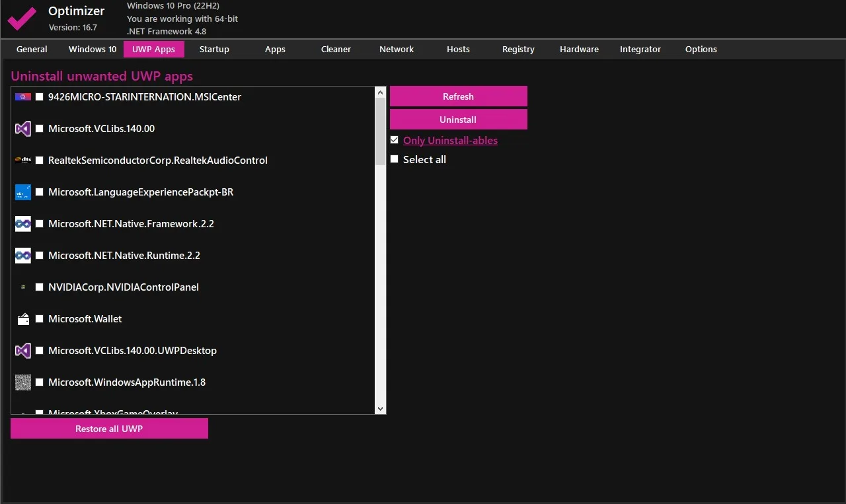Screen dimensions: 846x504
Task: Select the RealtekSemiconductorCorp.RealtekAudioControl entry text
Action: [158, 161]
